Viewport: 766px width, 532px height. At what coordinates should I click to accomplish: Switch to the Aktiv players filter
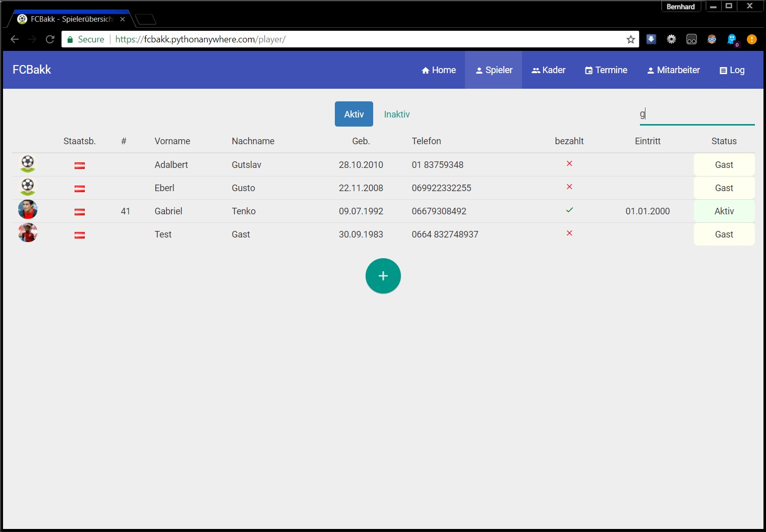[x=353, y=114]
